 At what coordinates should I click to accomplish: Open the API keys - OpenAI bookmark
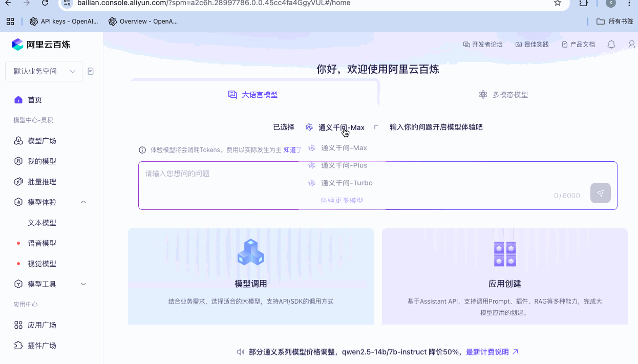coord(64,22)
